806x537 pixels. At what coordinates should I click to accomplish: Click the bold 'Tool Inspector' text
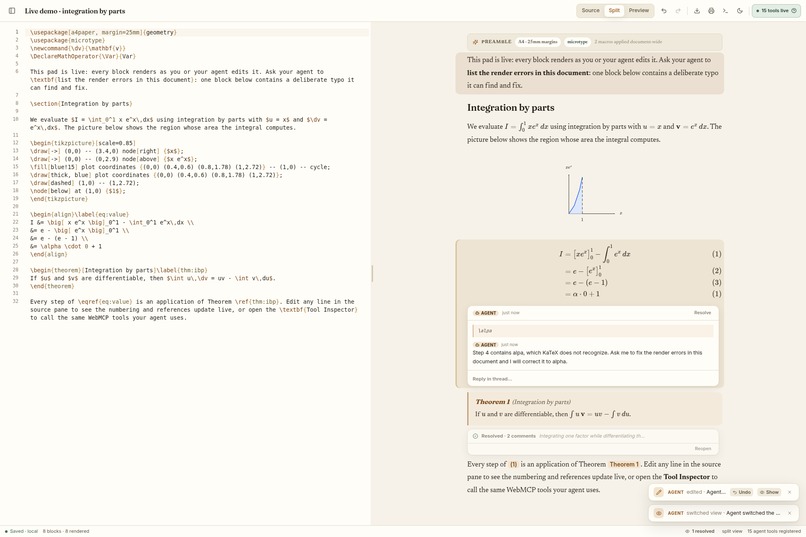(x=686, y=477)
